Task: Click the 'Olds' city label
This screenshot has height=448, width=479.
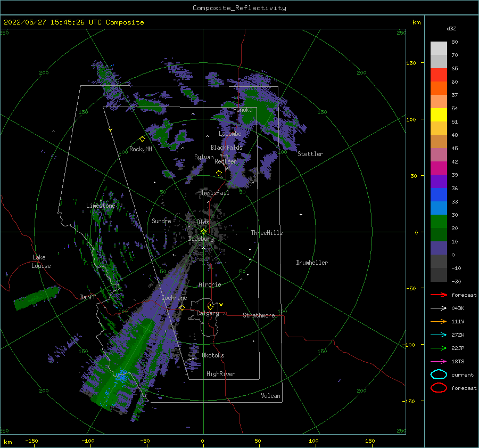Action: click(203, 222)
